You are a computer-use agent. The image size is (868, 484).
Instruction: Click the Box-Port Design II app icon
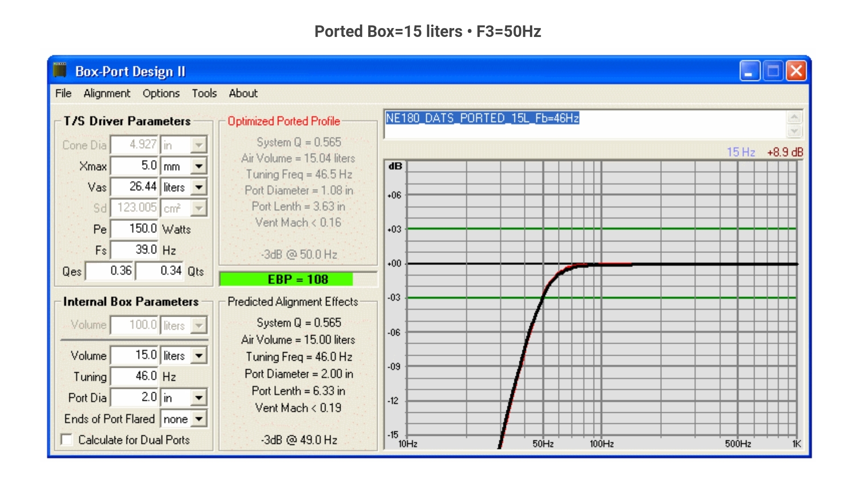60,70
